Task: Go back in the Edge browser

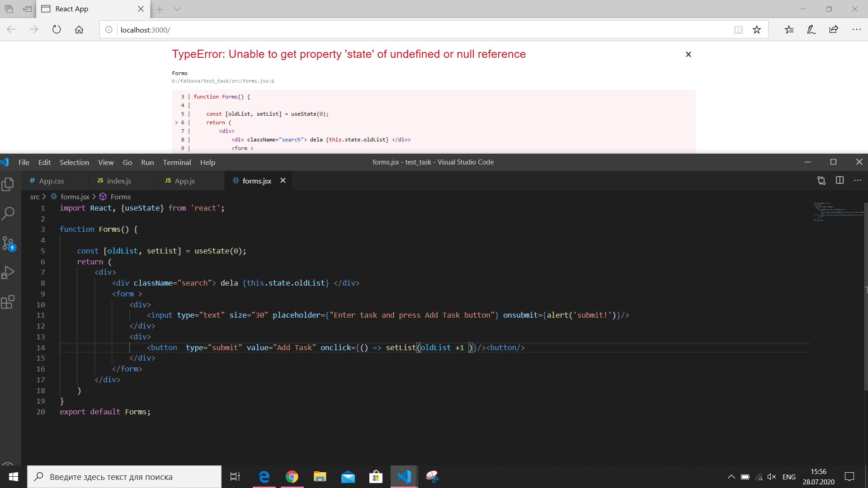Action: (11, 30)
